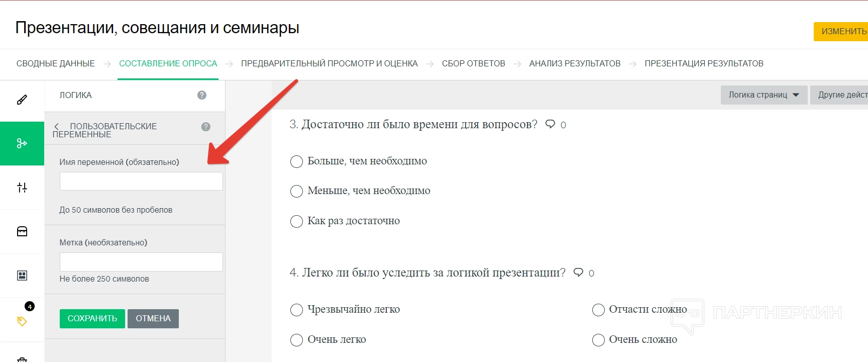The height and width of the screenshot is (362, 868).
Task: Open the brush design icon in sidebar
Action: (22, 100)
